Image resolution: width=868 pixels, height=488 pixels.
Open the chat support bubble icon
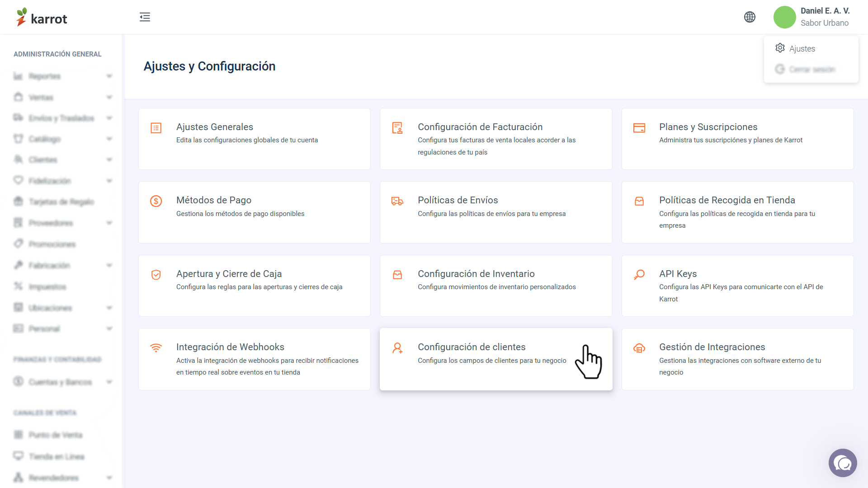click(843, 463)
